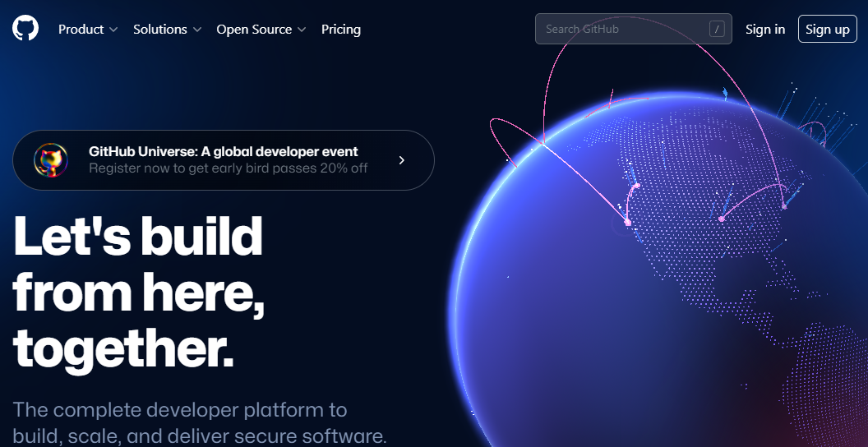Viewport: 868px width, 447px height.
Task: Expand the Product dropdown chevron
Action: coord(113,30)
